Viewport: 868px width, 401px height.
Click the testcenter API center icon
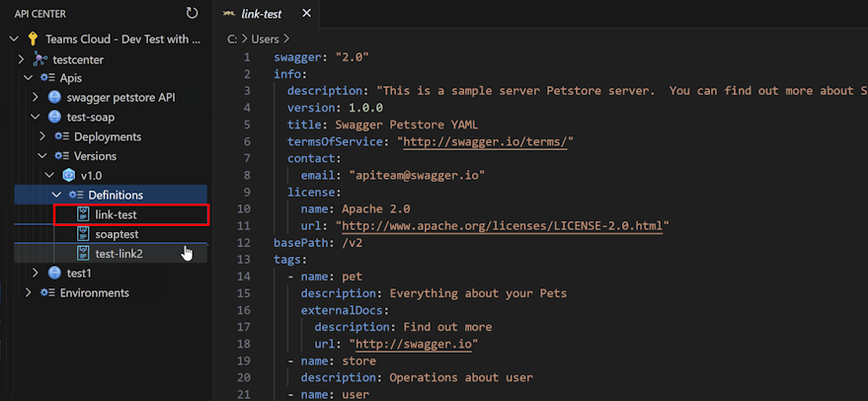(39, 58)
